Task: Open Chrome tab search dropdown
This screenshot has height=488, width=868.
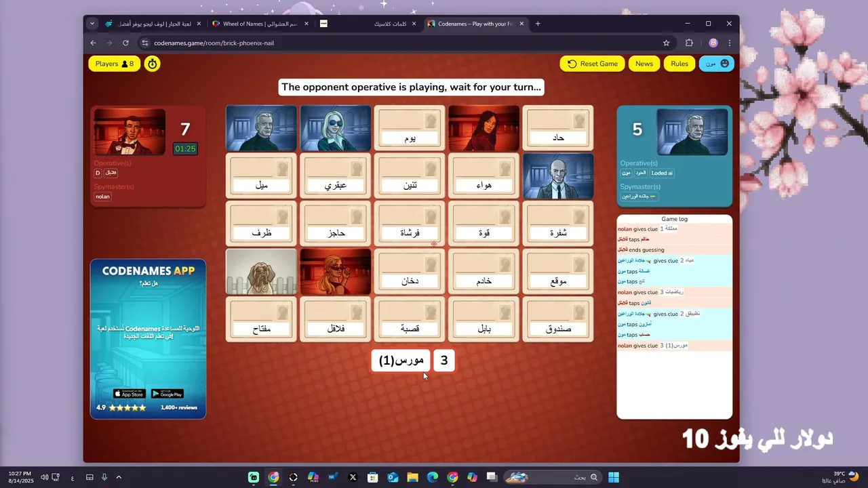Action: point(92,24)
